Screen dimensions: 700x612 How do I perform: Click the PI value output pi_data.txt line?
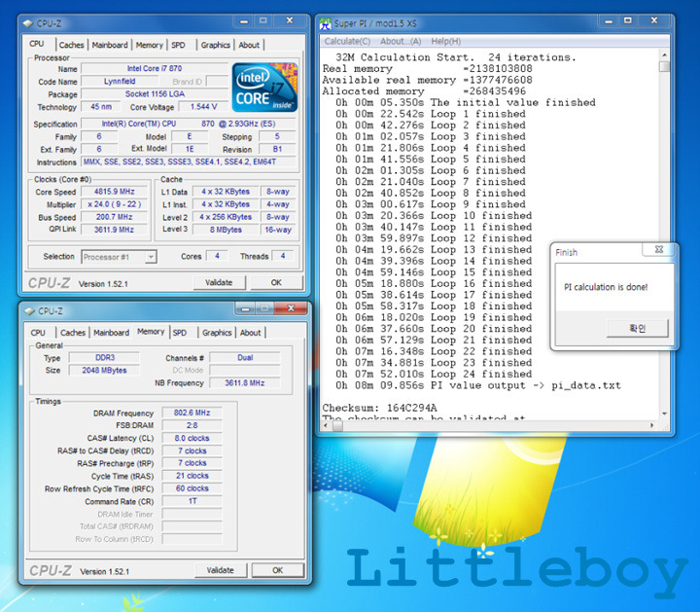click(478, 385)
